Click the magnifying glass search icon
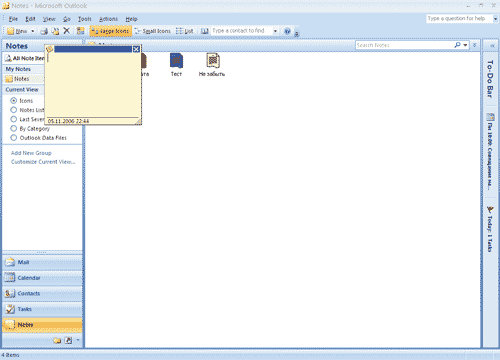 tap(457, 45)
